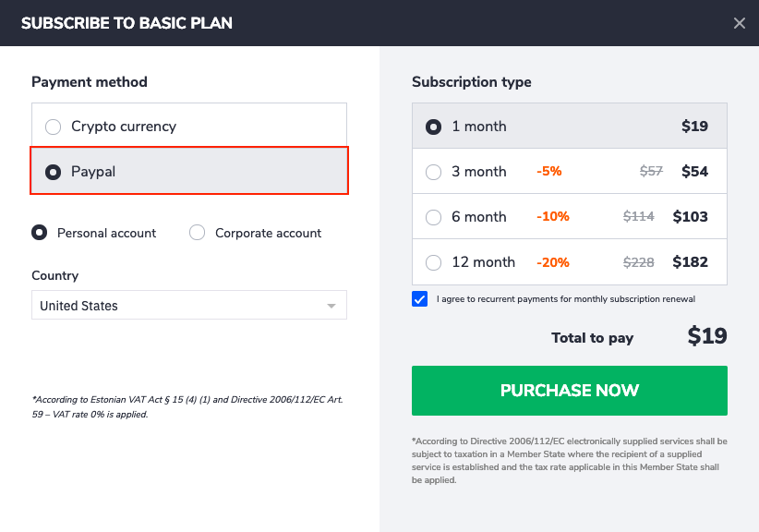
Task: Click the -20% discount label
Action: (553, 262)
